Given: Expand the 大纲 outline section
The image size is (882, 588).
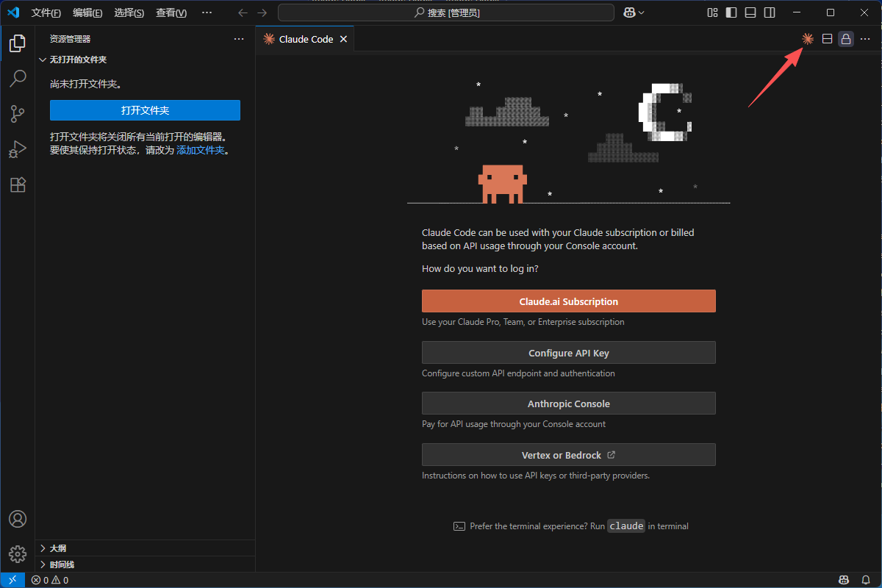Looking at the screenshot, I should point(57,548).
